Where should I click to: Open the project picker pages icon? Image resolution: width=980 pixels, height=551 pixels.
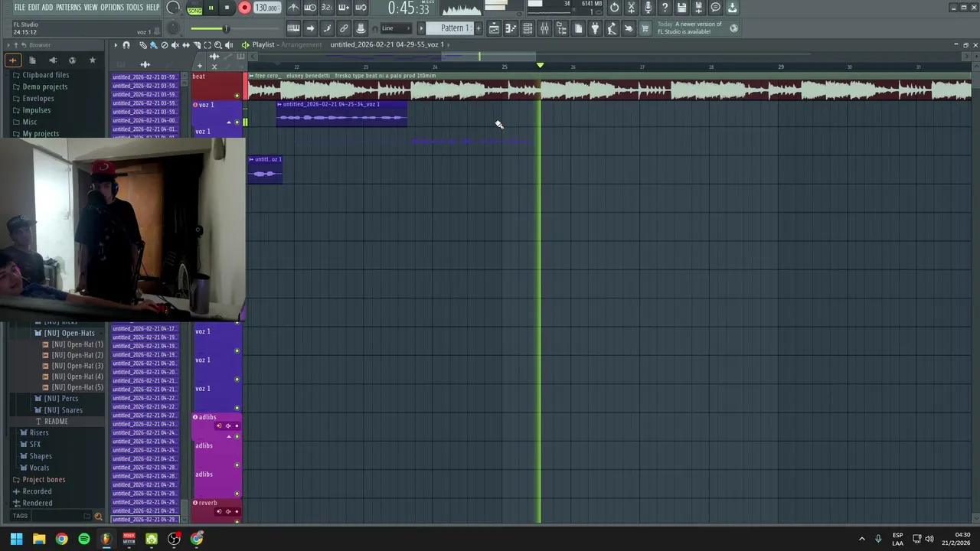tap(578, 28)
